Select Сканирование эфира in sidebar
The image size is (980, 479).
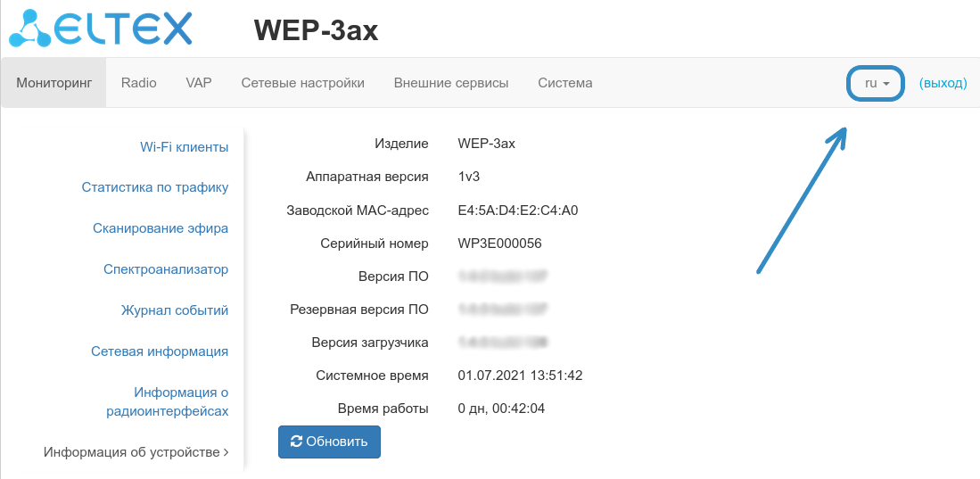tap(161, 228)
